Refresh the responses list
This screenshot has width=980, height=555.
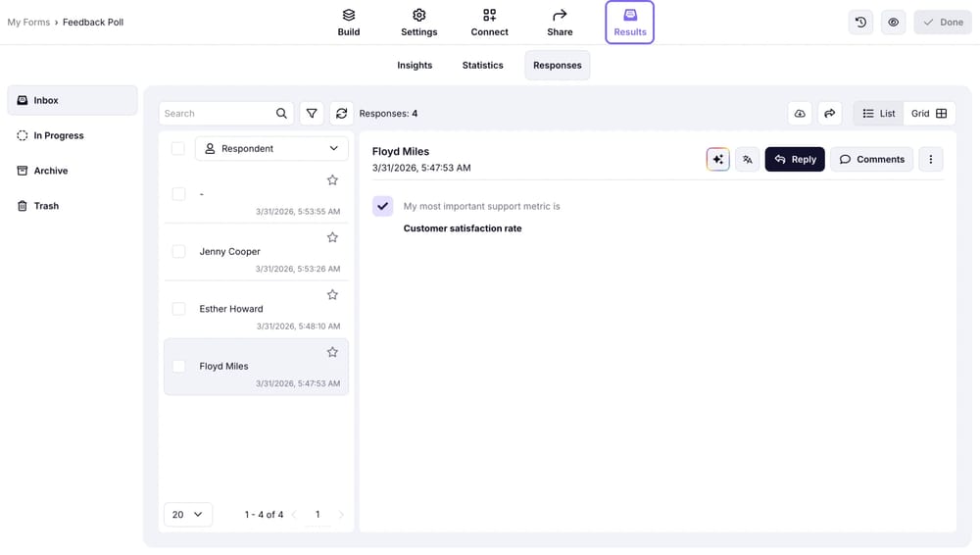pos(341,114)
